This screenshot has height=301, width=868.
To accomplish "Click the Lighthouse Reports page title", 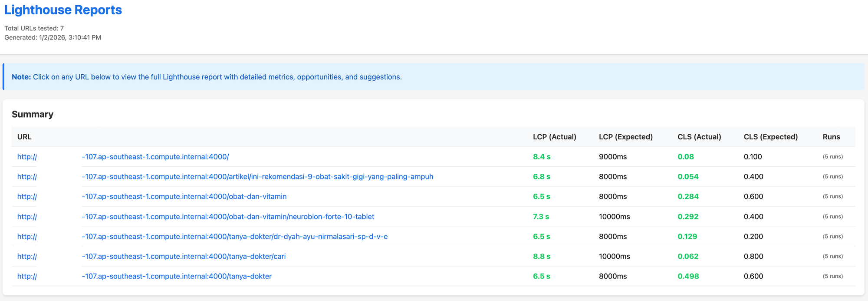I will (63, 10).
